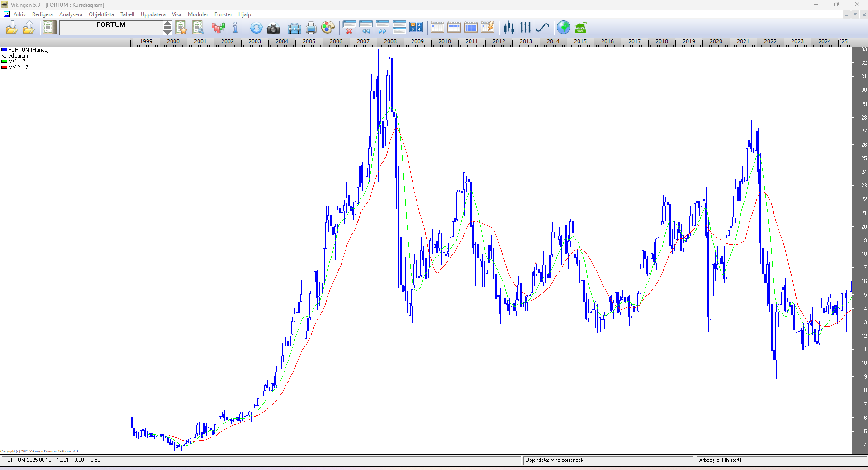Minimize the inner chart document window
Screen dimensions: 868x470
coord(846,15)
